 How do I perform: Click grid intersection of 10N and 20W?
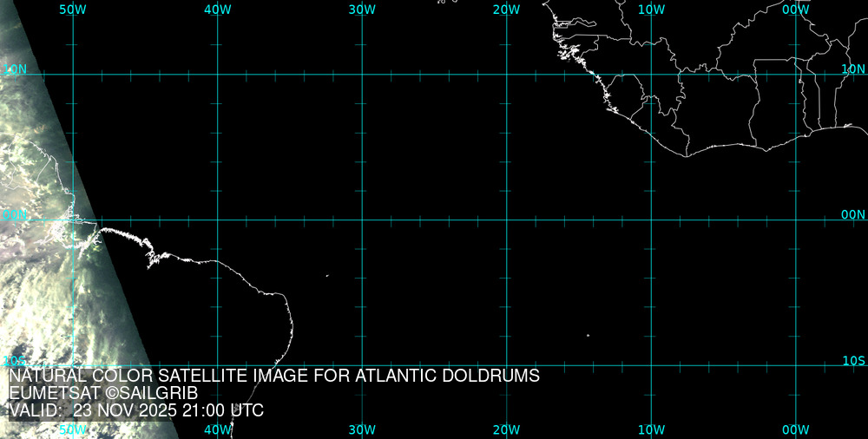point(506,74)
